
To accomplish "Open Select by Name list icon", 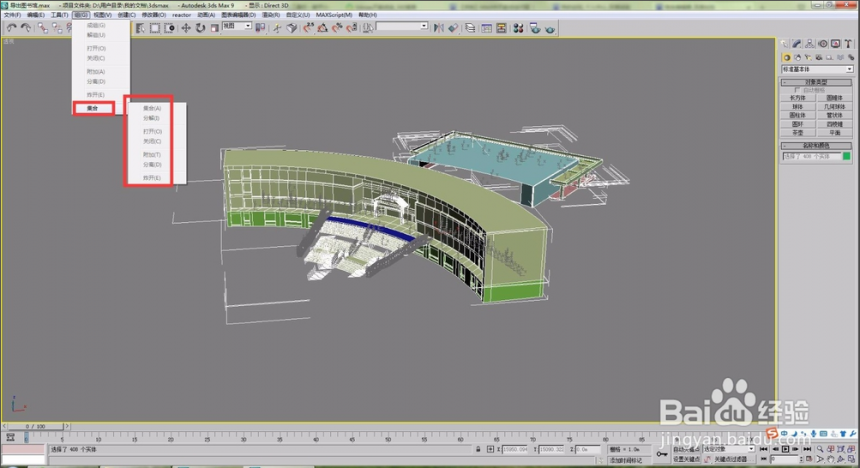I will point(141,27).
